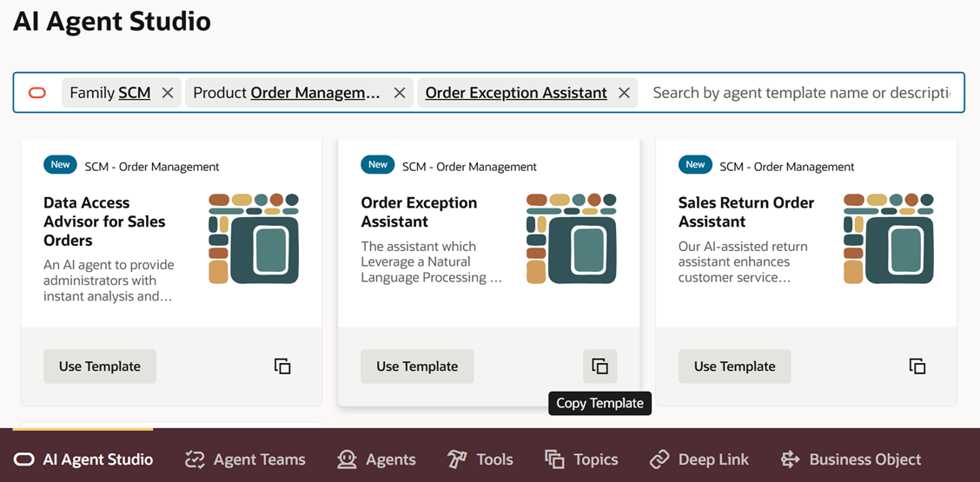This screenshot has width=980, height=482.
Task: Select the Sales Return Order Assistant title
Action: pos(746,212)
